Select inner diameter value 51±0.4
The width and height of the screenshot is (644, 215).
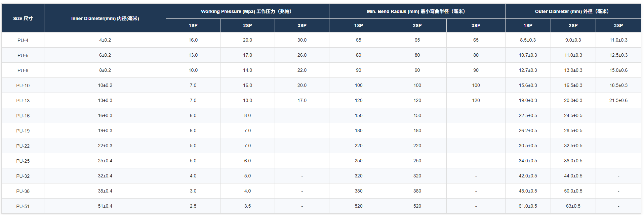coord(105,206)
